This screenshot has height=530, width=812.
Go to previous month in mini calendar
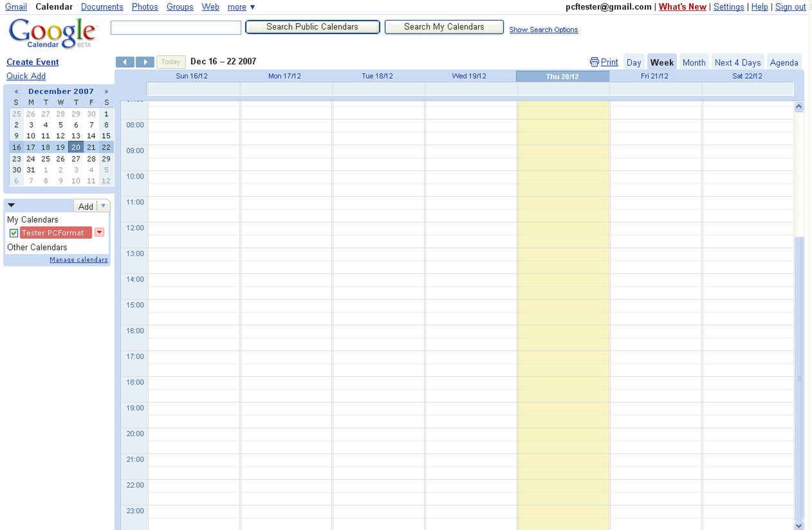(x=17, y=91)
